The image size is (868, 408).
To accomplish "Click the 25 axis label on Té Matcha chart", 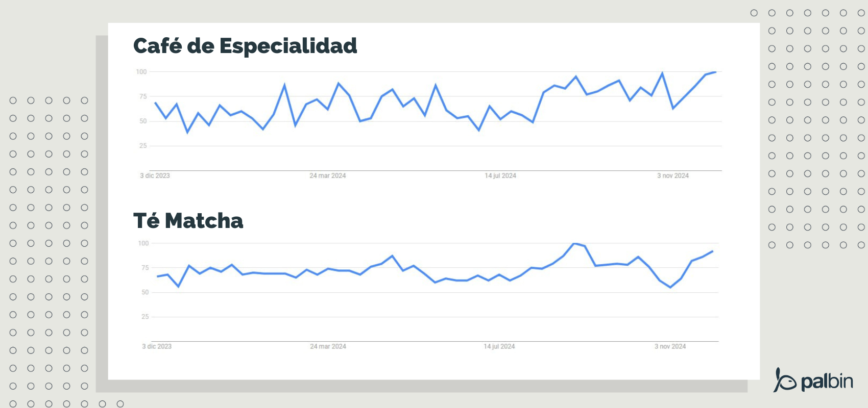I will coord(145,317).
